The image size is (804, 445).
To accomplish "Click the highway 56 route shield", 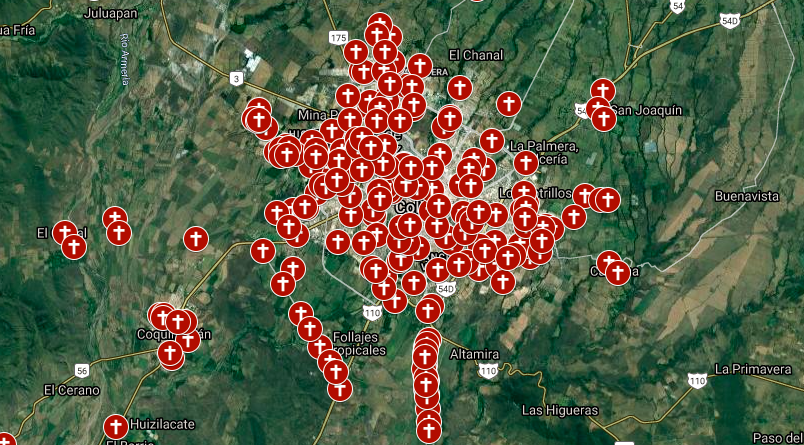I will tap(82, 370).
